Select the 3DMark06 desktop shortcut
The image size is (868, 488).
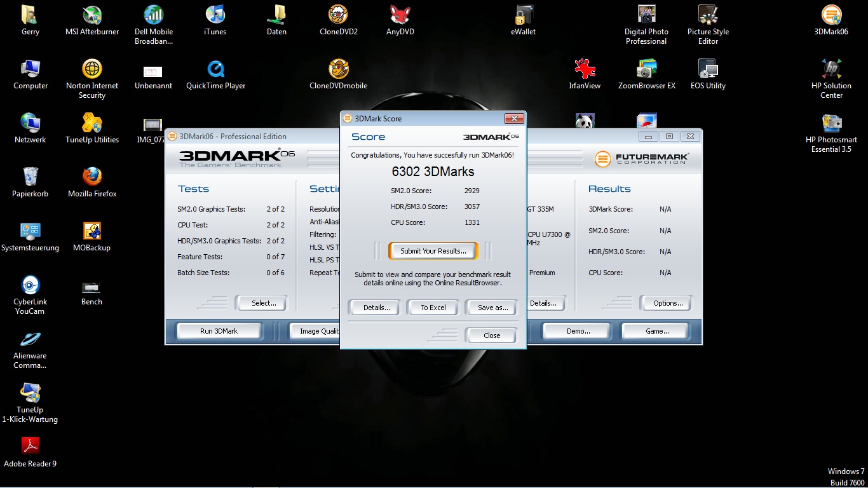tap(831, 20)
